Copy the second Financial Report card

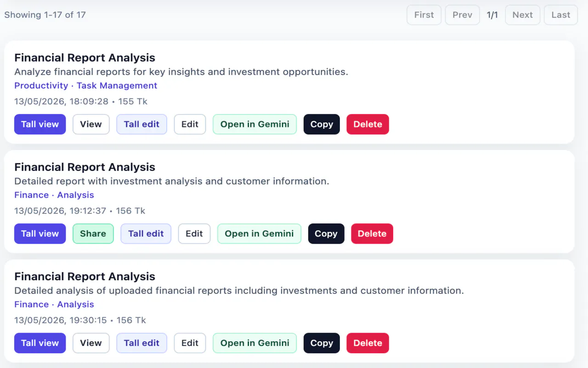pyautogui.click(x=326, y=234)
